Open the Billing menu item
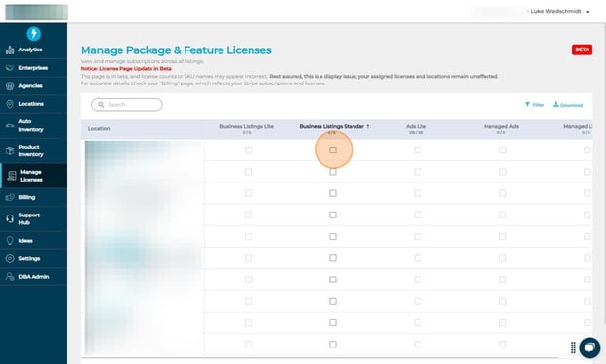 coord(33,197)
